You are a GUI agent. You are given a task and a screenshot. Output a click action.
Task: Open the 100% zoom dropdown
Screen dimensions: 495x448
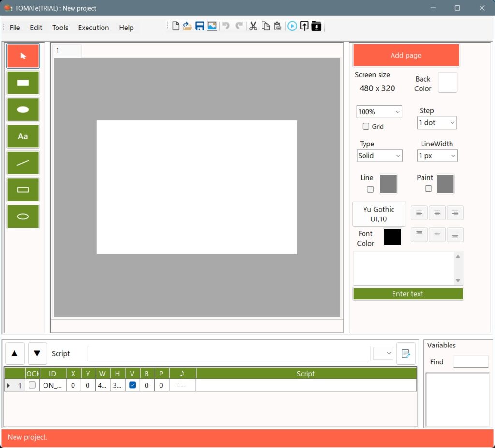point(379,112)
